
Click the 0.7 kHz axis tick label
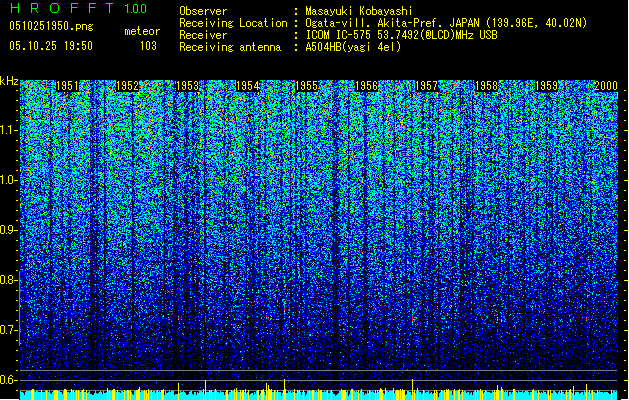tap(9, 330)
